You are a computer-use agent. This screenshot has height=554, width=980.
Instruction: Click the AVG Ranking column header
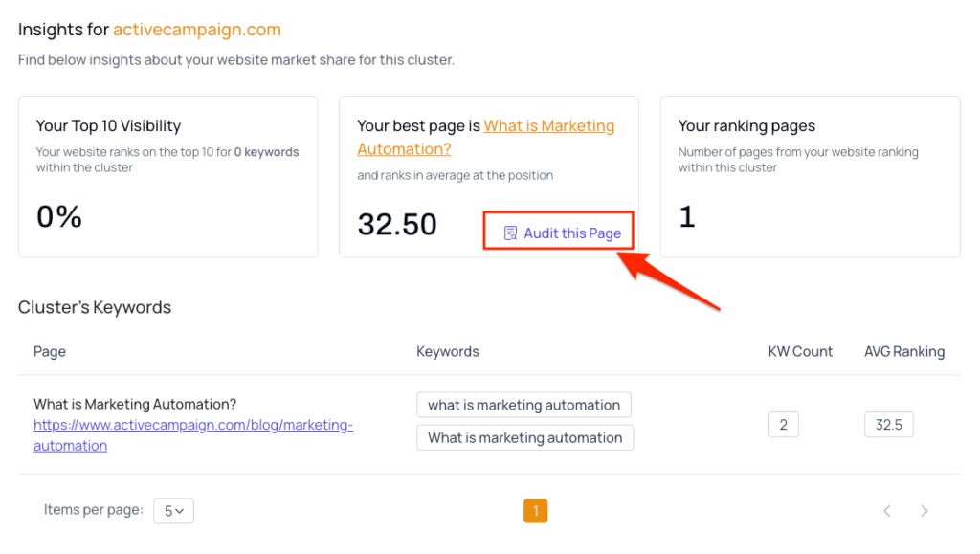pyautogui.click(x=903, y=351)
